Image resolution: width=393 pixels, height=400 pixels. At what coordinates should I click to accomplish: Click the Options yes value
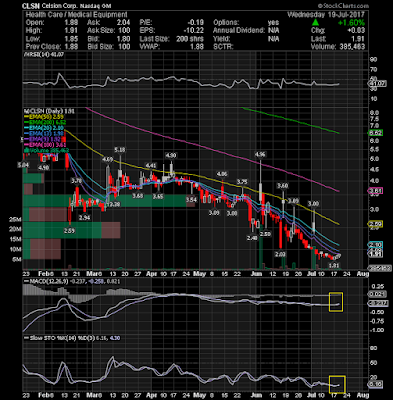point(273,23)
